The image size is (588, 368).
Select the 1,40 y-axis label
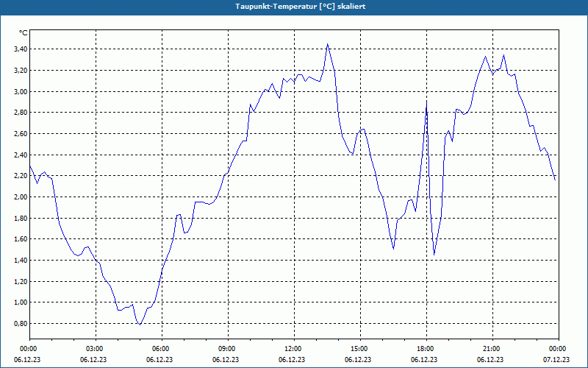click(21, 261)
